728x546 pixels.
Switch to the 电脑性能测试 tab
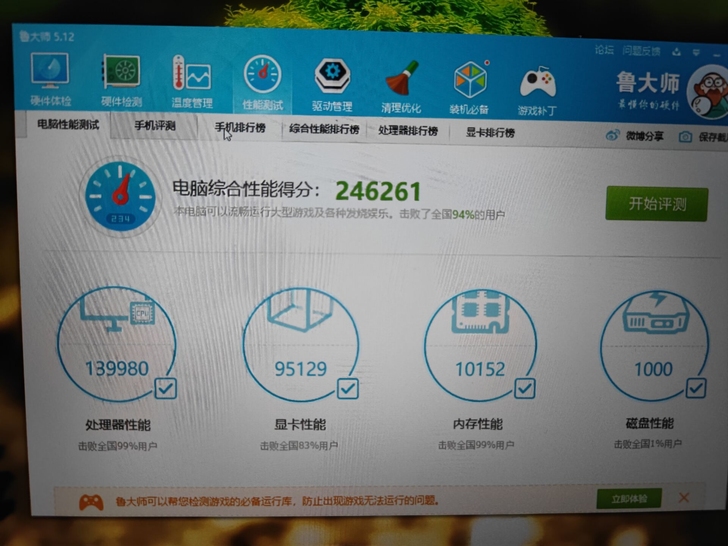68,124
